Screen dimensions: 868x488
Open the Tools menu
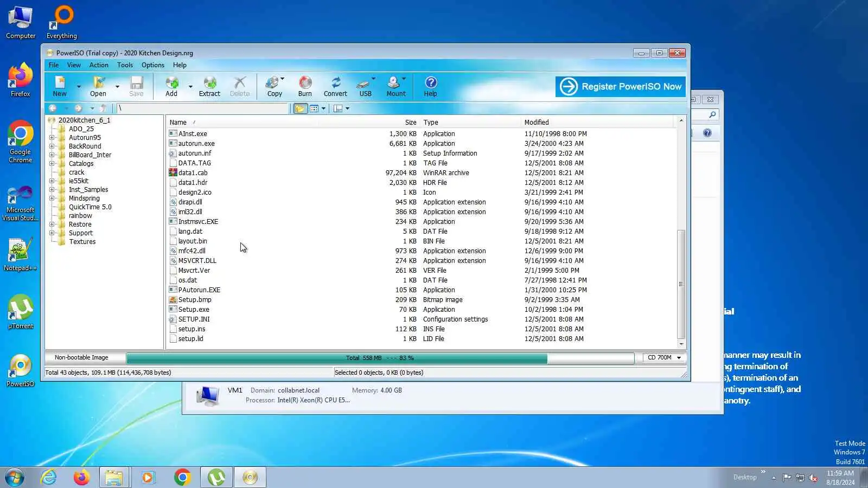125,65
